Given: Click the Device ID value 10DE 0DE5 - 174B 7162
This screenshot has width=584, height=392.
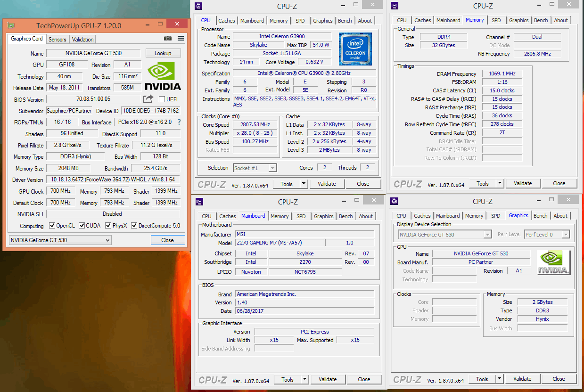Looking at the screenshot, I should (150, 111).
